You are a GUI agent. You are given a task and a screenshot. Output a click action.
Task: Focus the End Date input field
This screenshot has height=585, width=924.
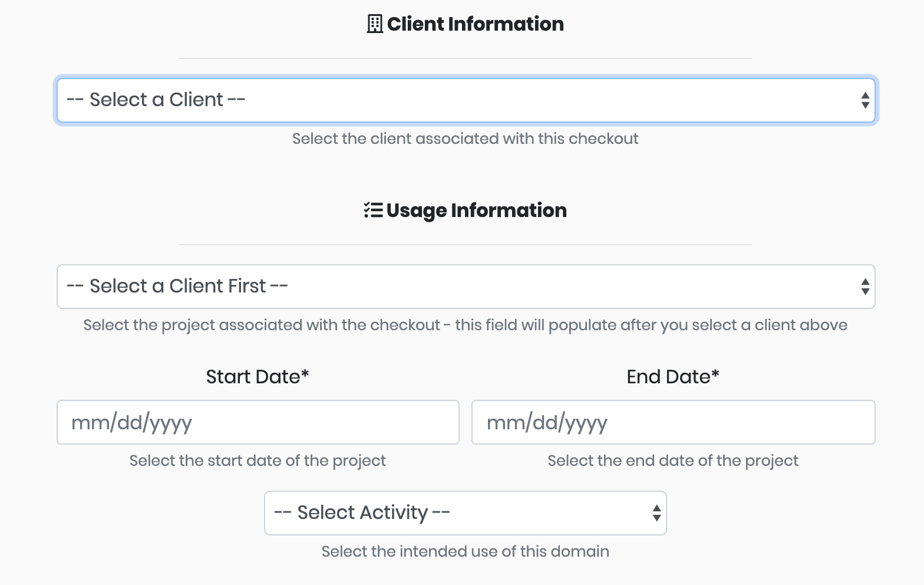(673, 422)
